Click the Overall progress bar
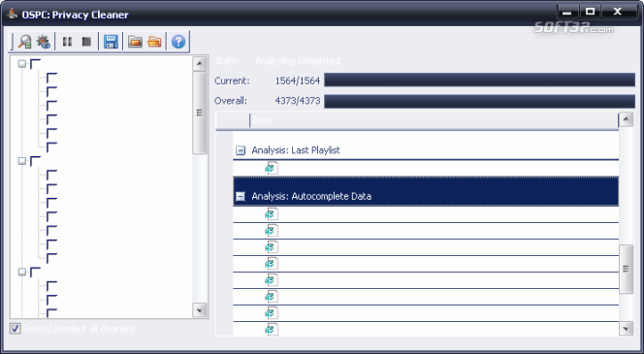 479,101
